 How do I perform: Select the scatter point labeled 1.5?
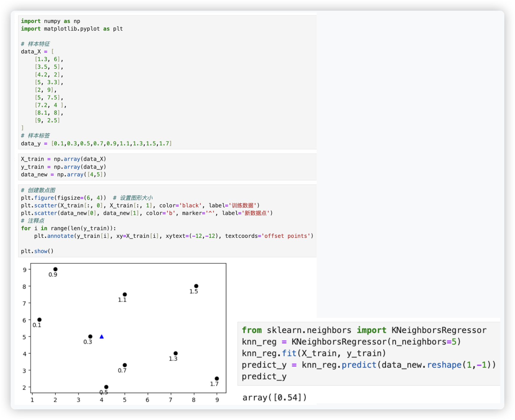click(x=196, y=286)
